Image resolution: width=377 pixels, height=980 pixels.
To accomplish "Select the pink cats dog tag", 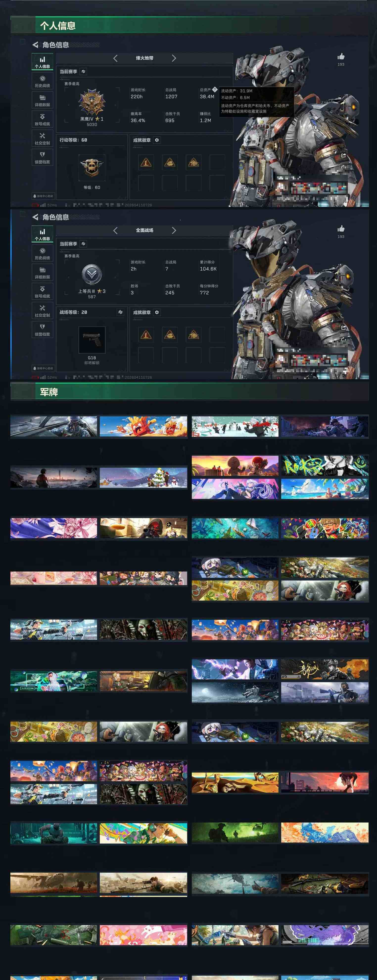I will (143, 935).
